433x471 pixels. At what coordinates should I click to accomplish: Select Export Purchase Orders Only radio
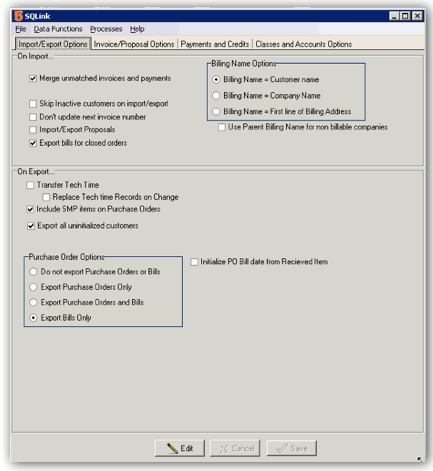click(x=33, y=287)
